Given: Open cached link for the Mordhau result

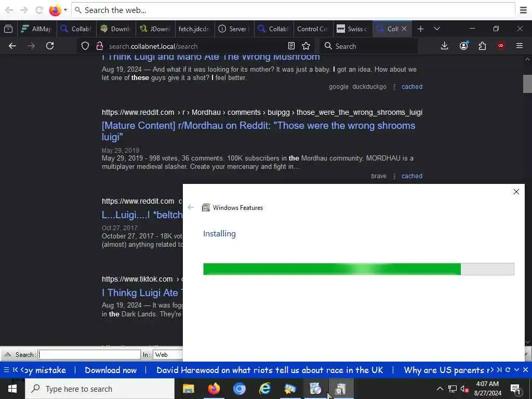Looking at the screenshot, I should click(x=412, y=176).
